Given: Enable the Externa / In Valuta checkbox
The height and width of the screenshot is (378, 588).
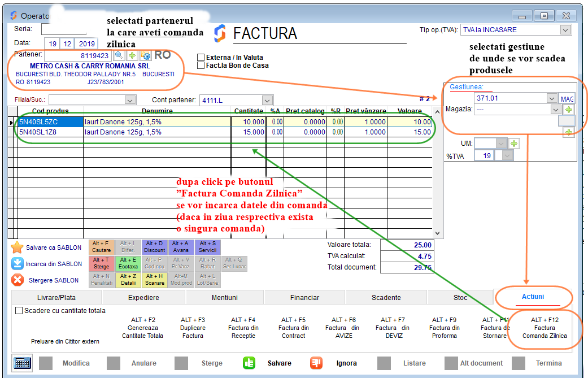Looking at the screenshot, I should (x=201, y=57).
